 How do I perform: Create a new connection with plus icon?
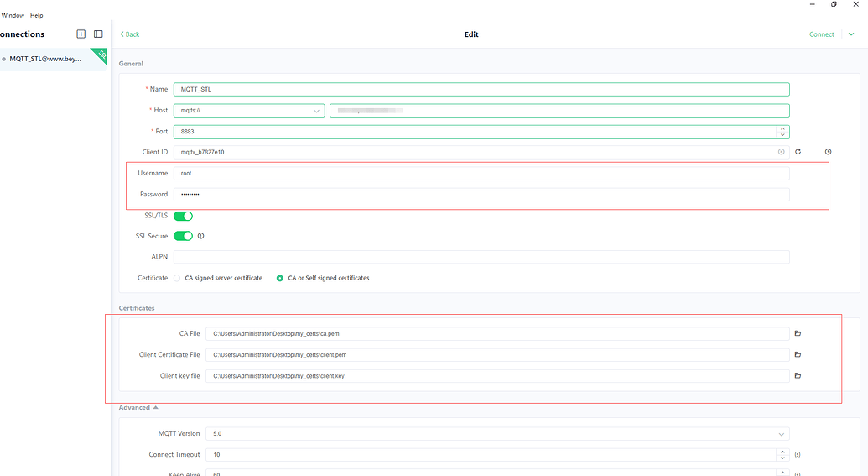click(x=81, y=34)
